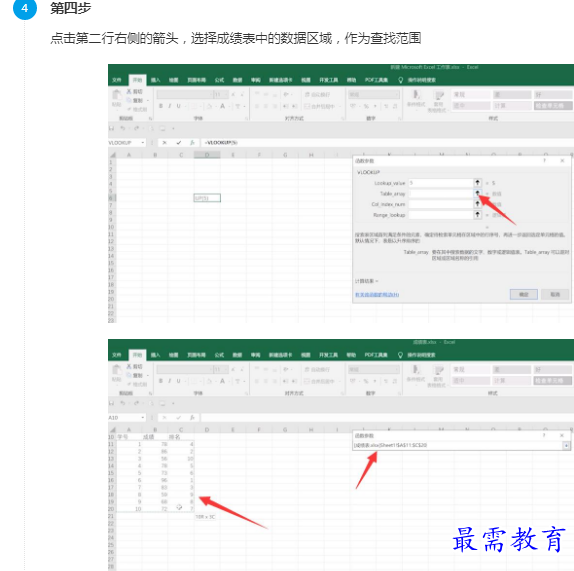Image resolution: width=574 pixels, height=571 pixels.
Task: Click the Table_array range selector arrow in the dialog
Action: pyautogui.click(x=477, y=193)
